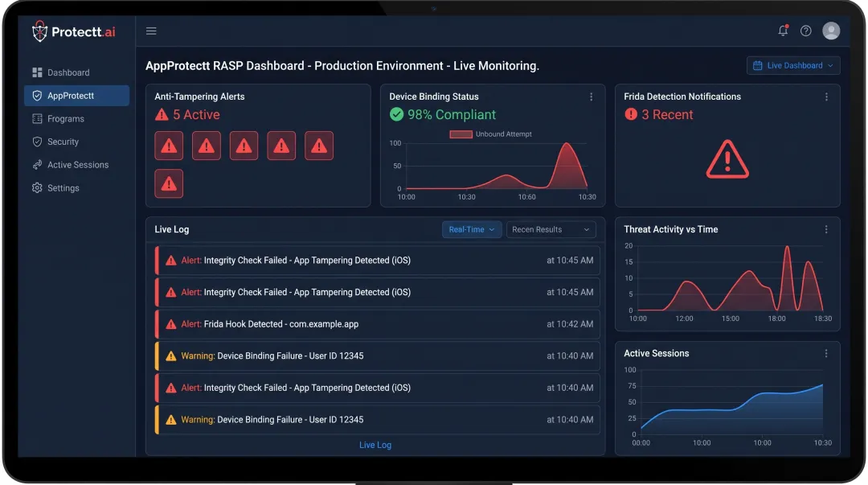Image resolution: width=868 pixels, height=485 pixels.
Task: Select the second anti-tampering alert tile
Action: pyautogui.click(x=207, y=146)
